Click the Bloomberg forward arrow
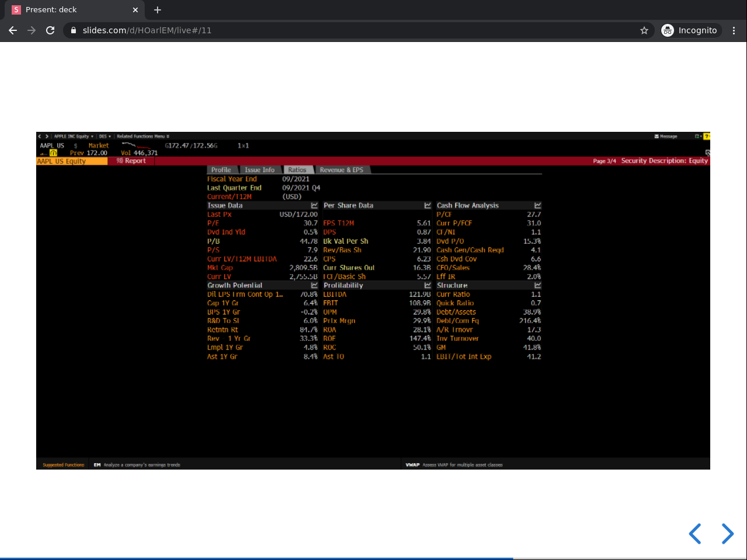This screenshot has width=747, height=560. (47, 136)
